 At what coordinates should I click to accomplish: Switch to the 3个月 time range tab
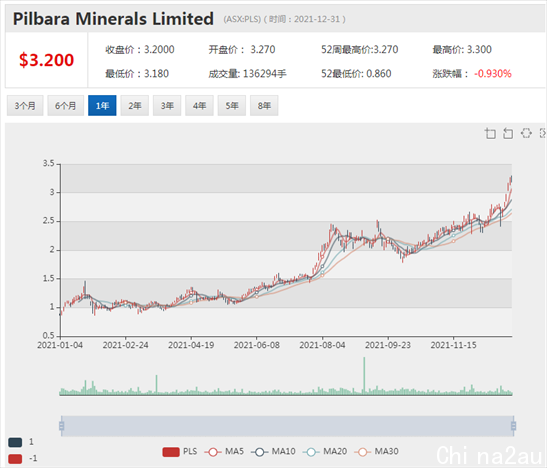(25, 106)
